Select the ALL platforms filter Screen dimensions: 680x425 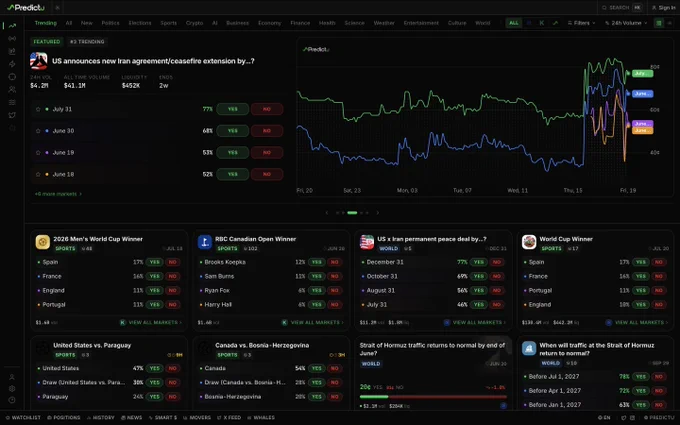514,23
